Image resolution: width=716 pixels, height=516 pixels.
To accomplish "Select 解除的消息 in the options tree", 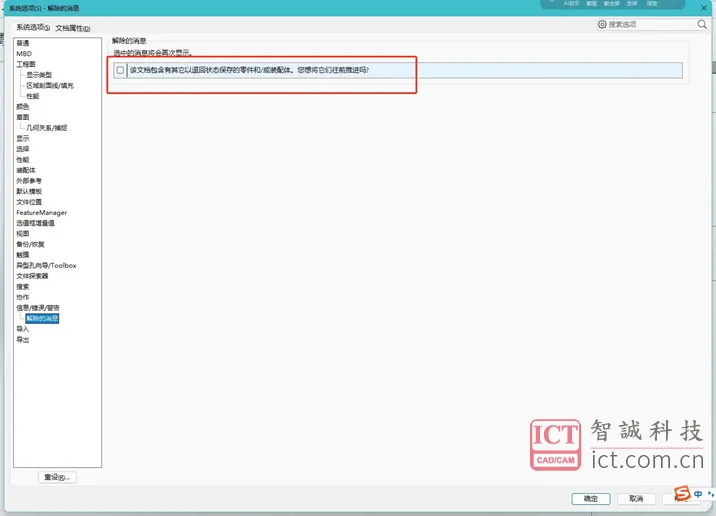I will (42, 318).
